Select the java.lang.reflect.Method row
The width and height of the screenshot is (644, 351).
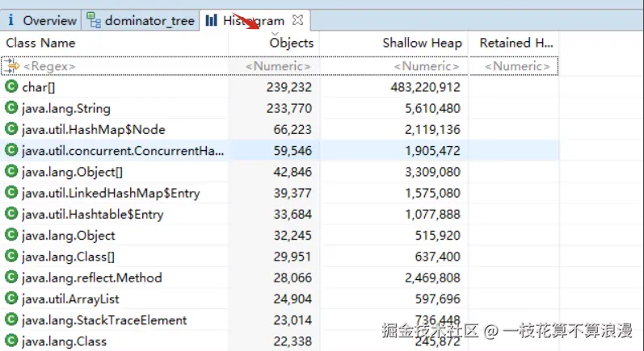click(280, 278)
